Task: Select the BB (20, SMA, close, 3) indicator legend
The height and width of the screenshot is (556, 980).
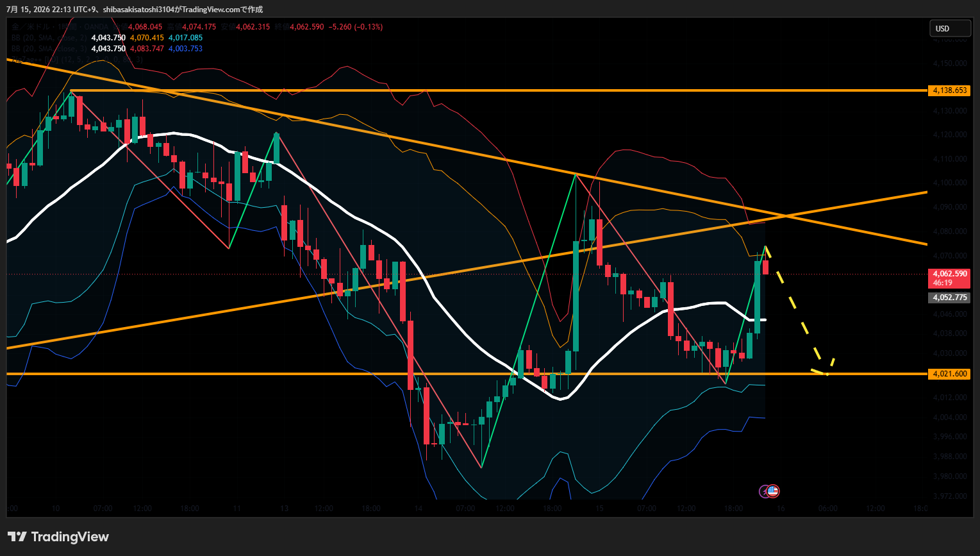Action: pos(49,49)
